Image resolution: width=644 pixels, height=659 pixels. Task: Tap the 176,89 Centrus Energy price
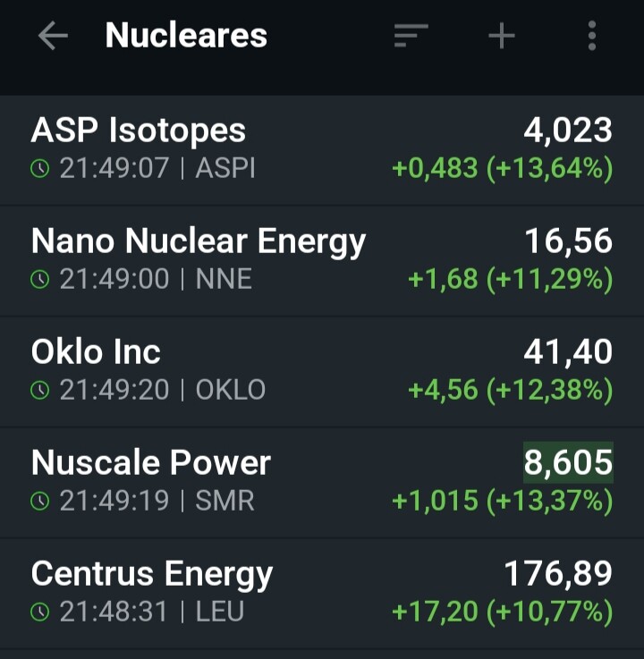pyautogui.click(x=558, y=574)
